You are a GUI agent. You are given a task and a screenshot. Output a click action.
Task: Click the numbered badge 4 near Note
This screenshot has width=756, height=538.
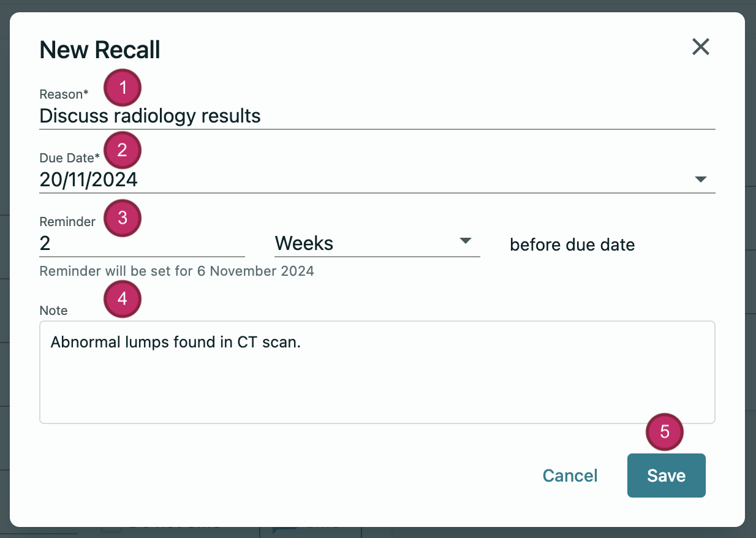point(123,299)
